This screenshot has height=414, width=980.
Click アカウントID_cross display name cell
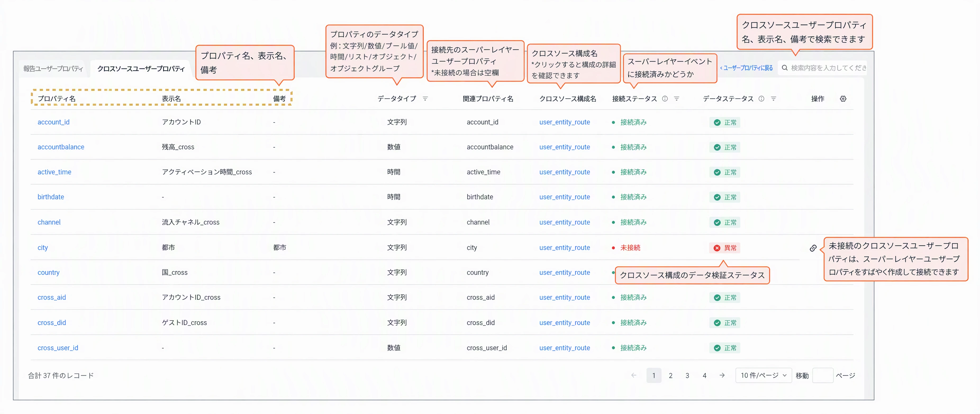tap(191, 298)
